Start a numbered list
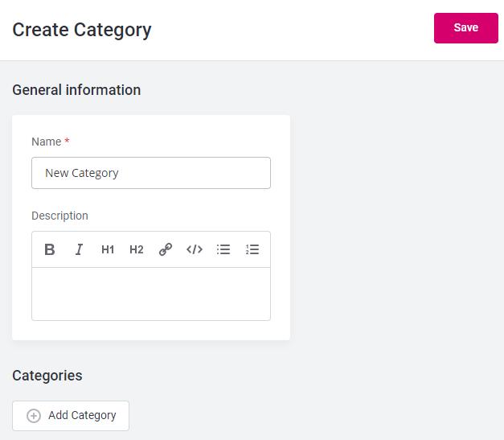Image resolution: width=504 pixels, height=440 pixels. coord(252,249)
